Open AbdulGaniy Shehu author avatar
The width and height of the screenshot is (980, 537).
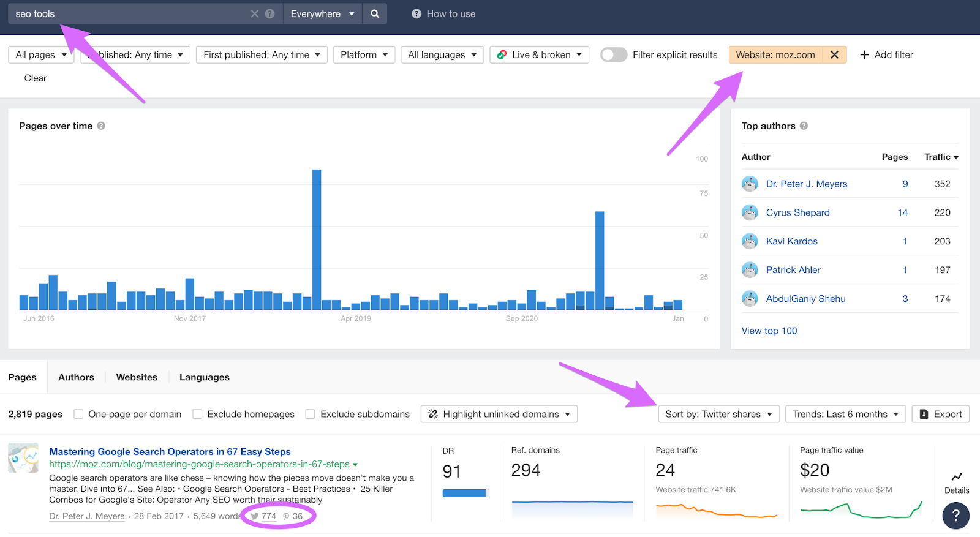[750, 299]
